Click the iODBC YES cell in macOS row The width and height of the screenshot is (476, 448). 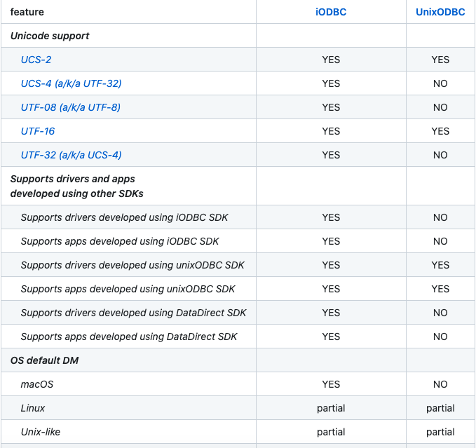331,384
